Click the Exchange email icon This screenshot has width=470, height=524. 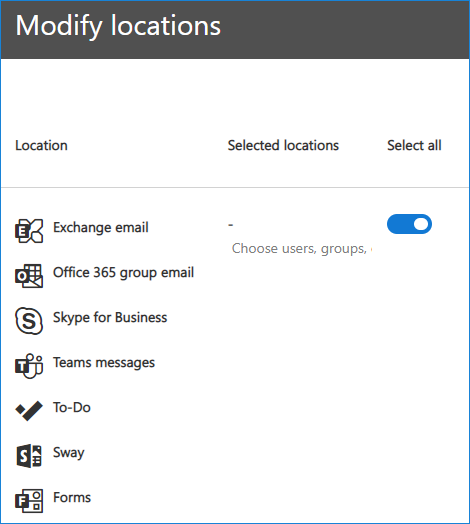29,231
